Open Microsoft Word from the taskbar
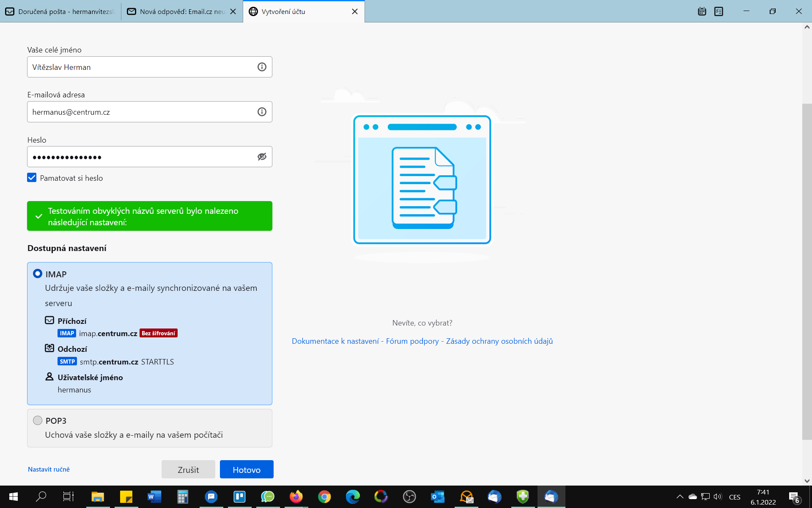 pyautogui.click(x=154, y=497)
